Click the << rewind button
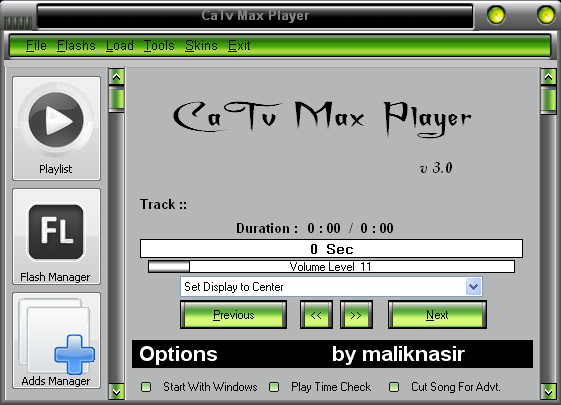Viewport: 561px width, 405px height. point(316,315)
